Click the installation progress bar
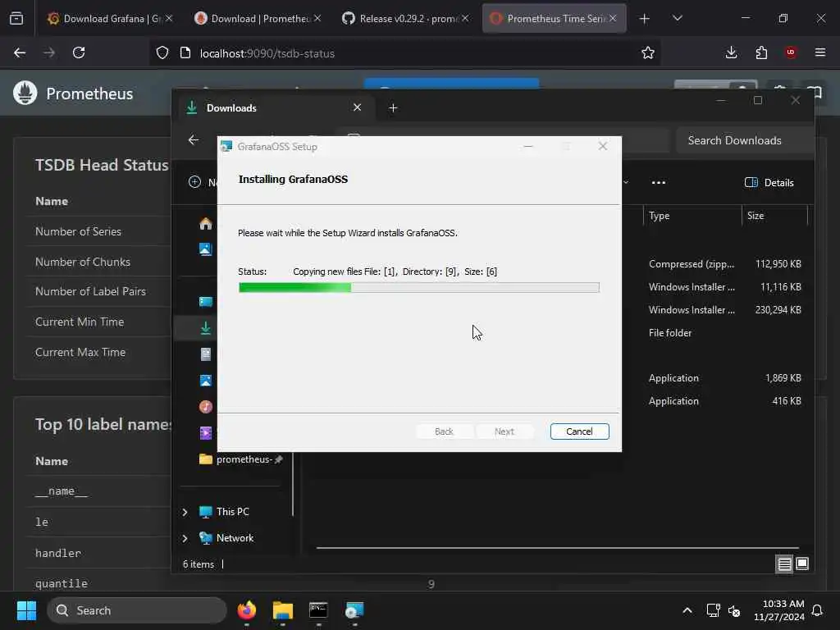The image size is (840, 630). (418, 288)
